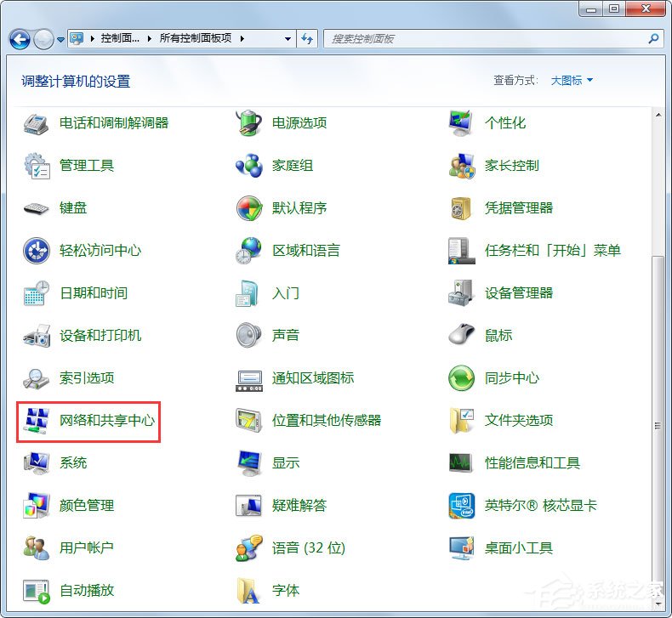Screen dimensions: 672x618
Task: Open the 电话和调制解调器 icon
Action: (x=36, y=124)
